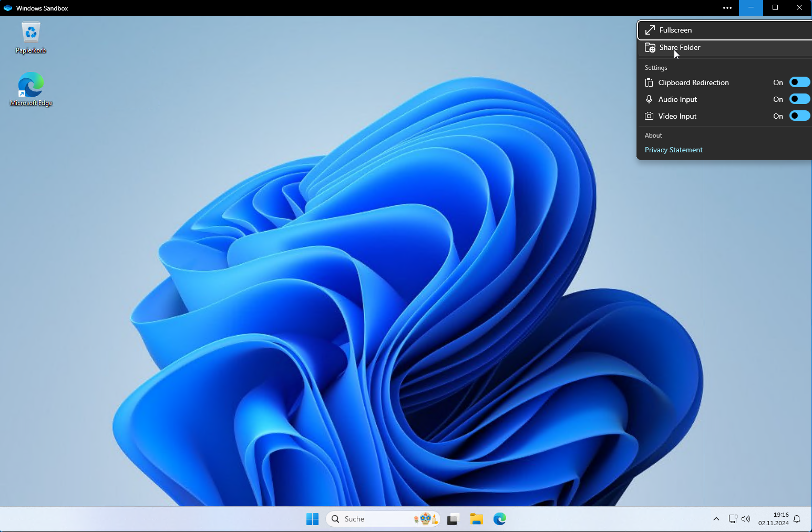Turn off the Audio Input switch
Screen dimensions: 812x532
[x=799, y=99]
